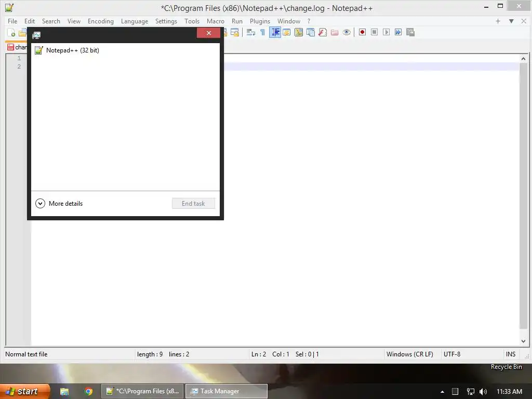Click the Word wrap toolbar icon
532x399 pixels.
click(x=251, y=32)
